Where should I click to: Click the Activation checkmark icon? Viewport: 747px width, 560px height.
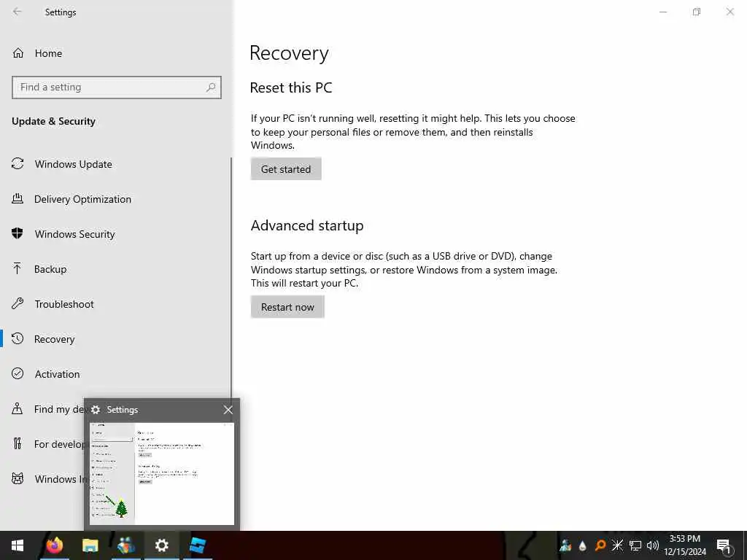[18, 373]
